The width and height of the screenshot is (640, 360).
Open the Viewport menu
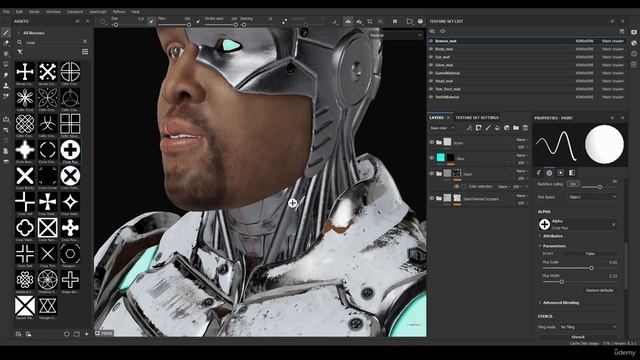pyautogui.click(x=75, y=12)
